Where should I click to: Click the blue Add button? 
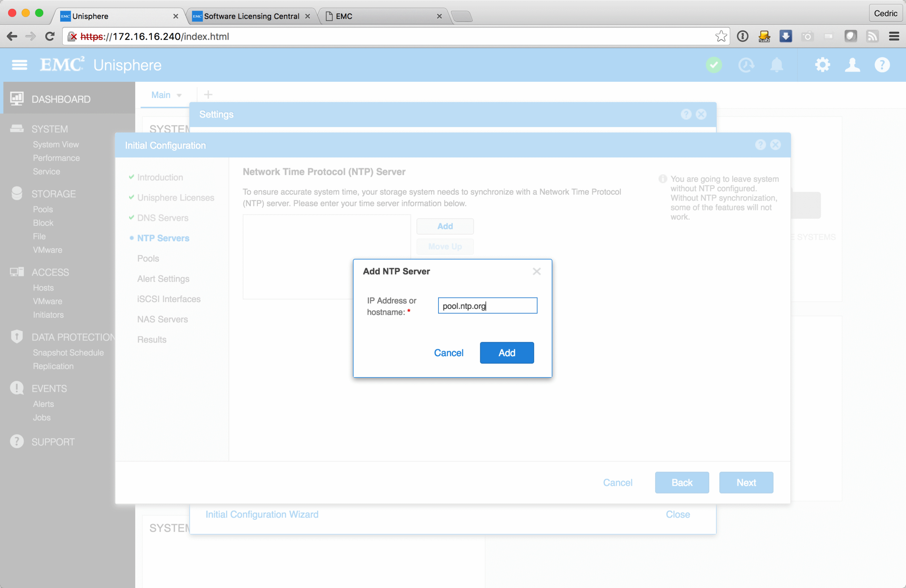(506, 352)
